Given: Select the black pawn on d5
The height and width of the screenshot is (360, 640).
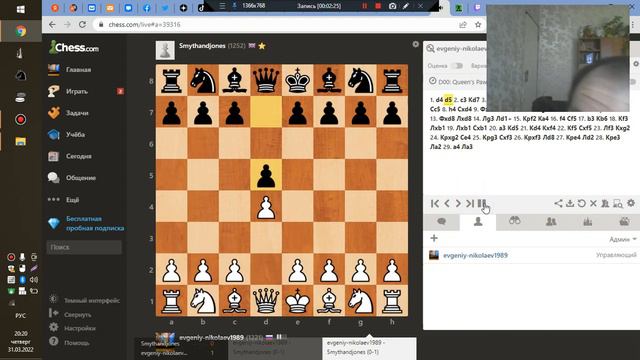Looking at the screenshot, I should pos(266,176).
